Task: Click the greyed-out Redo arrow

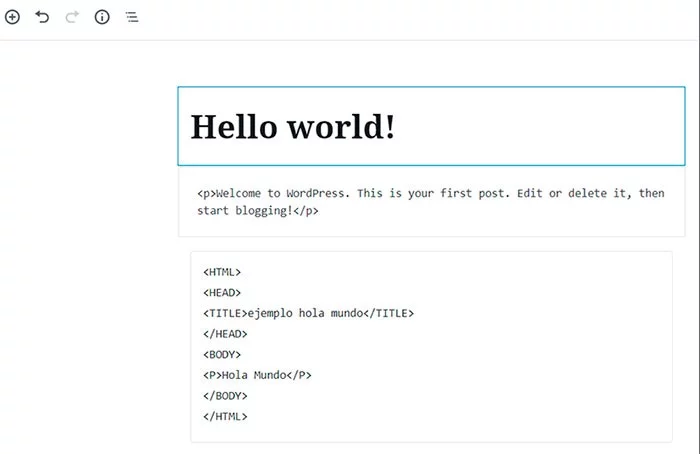Action: 72,17
